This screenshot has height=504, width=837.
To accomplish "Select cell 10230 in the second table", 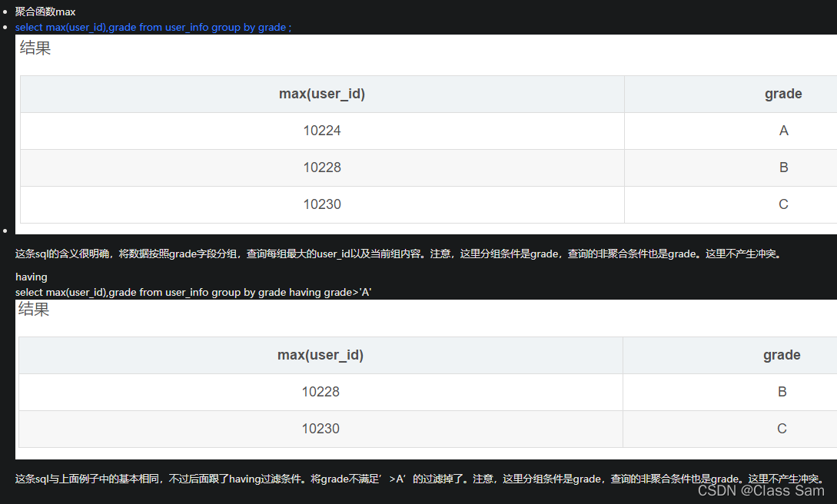I will [321, 429].
